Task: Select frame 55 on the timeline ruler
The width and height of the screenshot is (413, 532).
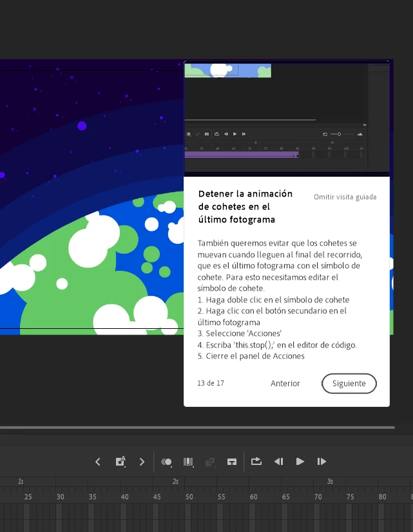Action: (221, 497)
